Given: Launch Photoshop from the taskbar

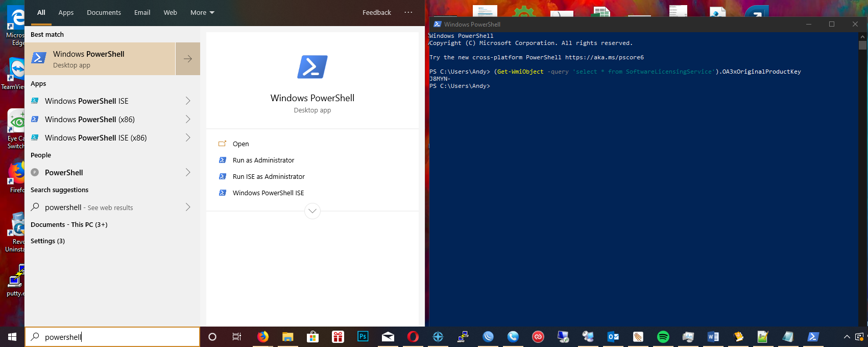Looking at the screenshot, I should point(363,337).
